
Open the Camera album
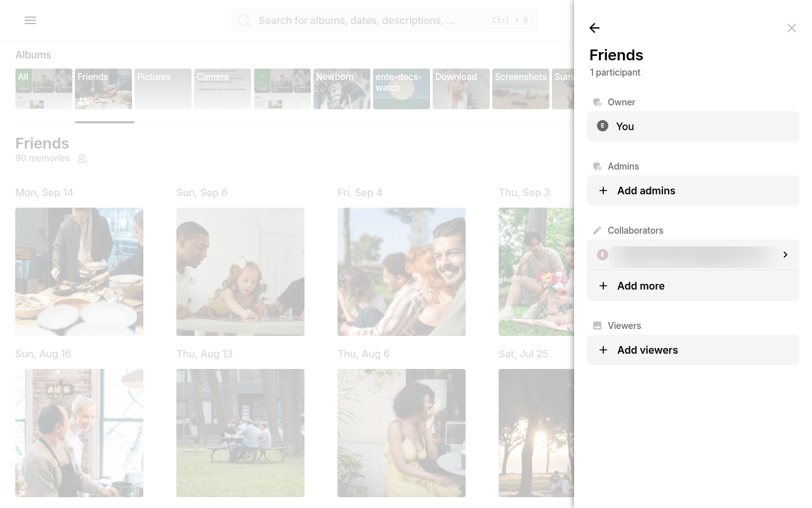[223, 89]
